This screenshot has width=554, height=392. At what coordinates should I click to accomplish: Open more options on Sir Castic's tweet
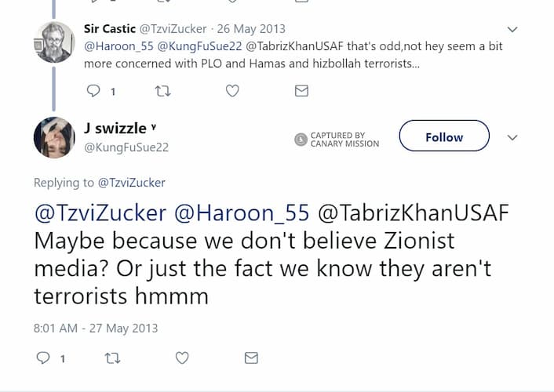[513, 30]
